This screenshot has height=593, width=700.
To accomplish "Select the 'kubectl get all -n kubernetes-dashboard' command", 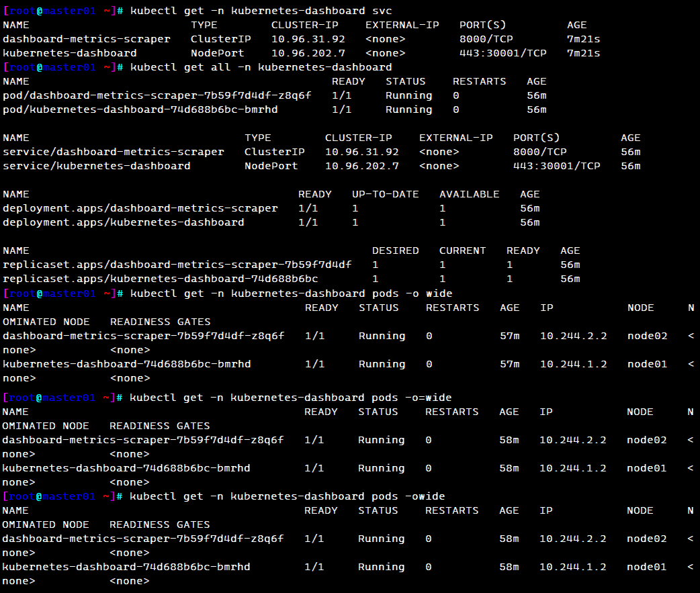I will [261, 67].
